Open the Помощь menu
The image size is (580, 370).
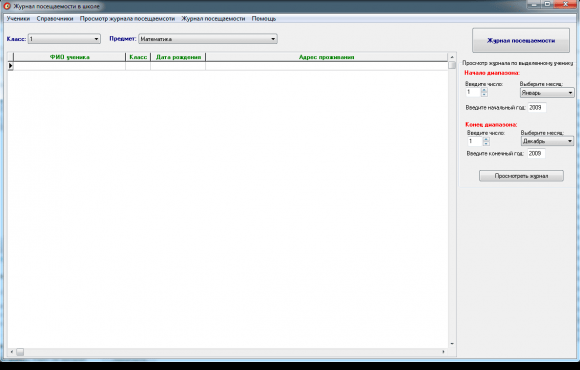point(264,18)
